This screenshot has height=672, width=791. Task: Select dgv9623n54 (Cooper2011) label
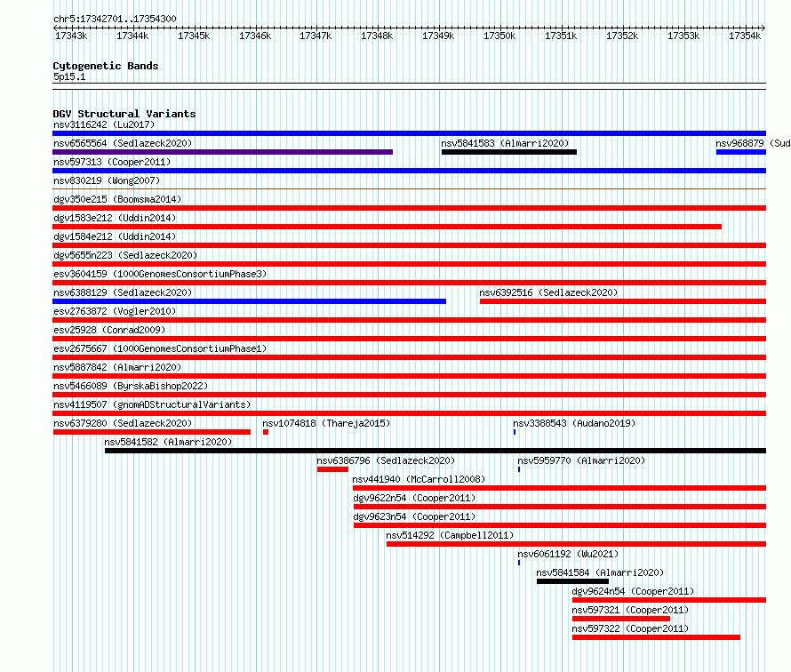(414, 516)
